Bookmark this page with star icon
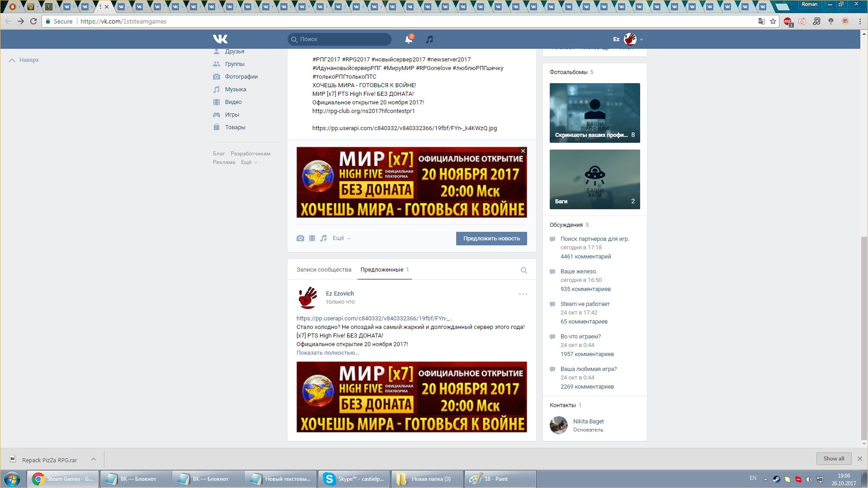The image size is (868, 488). point(773,21)
